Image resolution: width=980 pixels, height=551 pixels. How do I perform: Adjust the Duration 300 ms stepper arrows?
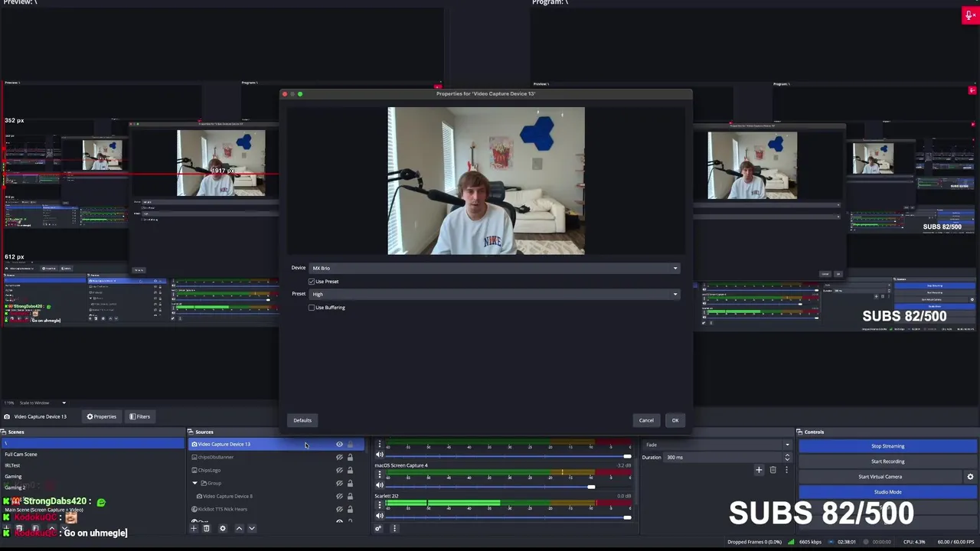787,458
